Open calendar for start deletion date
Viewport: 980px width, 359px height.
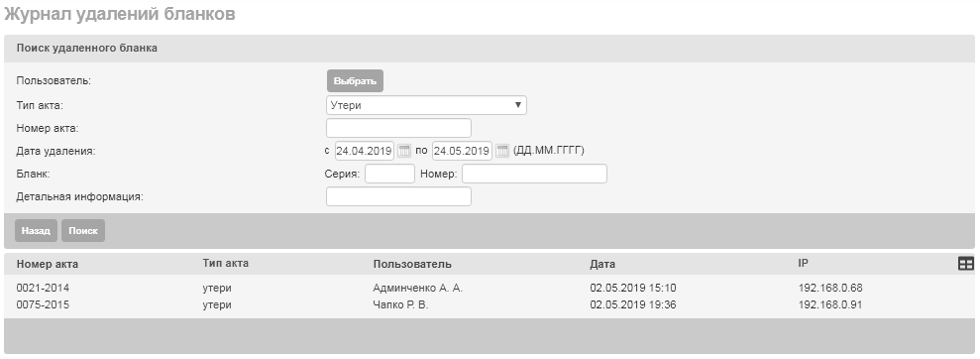coord(404,151)
